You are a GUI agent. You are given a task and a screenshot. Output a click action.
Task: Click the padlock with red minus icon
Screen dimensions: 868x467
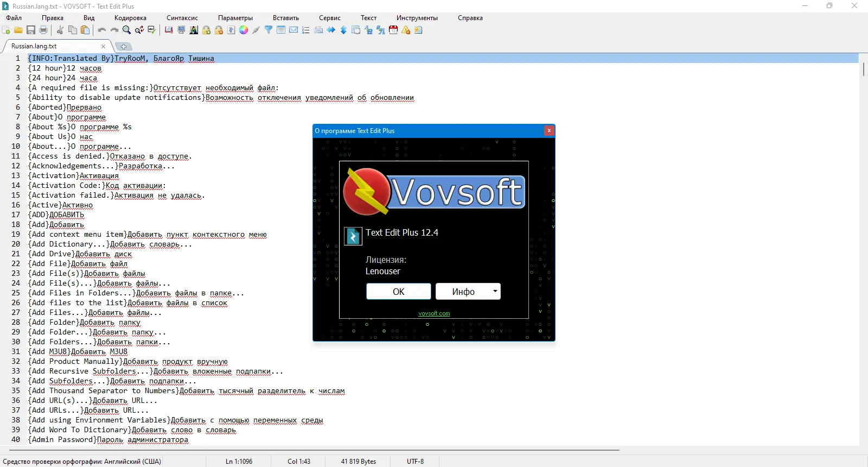coord(219,30)
